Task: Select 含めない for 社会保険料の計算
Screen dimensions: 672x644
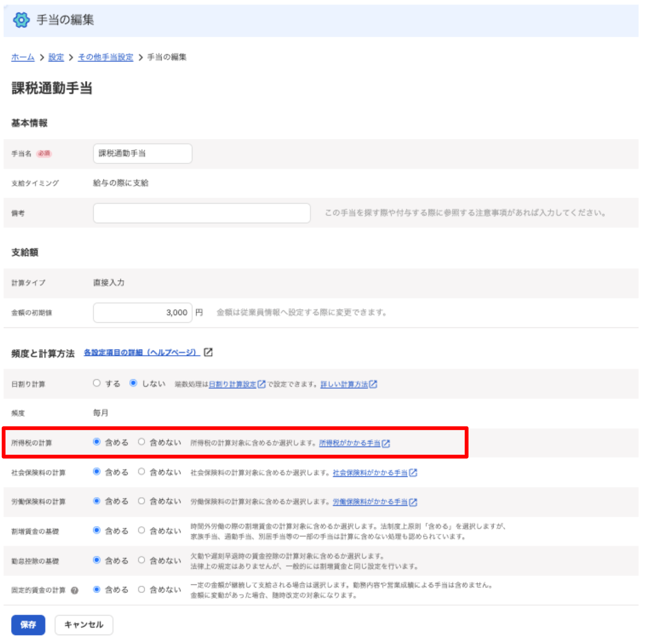Action: (141, 471)
